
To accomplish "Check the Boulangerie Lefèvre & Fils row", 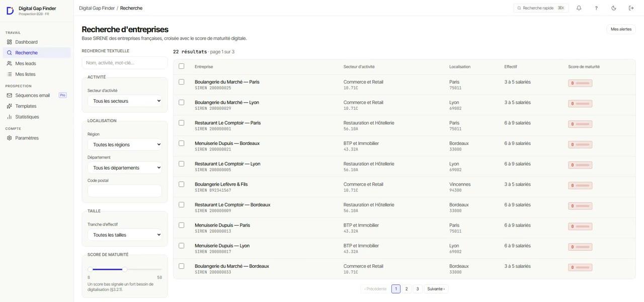I will (182, 184).
